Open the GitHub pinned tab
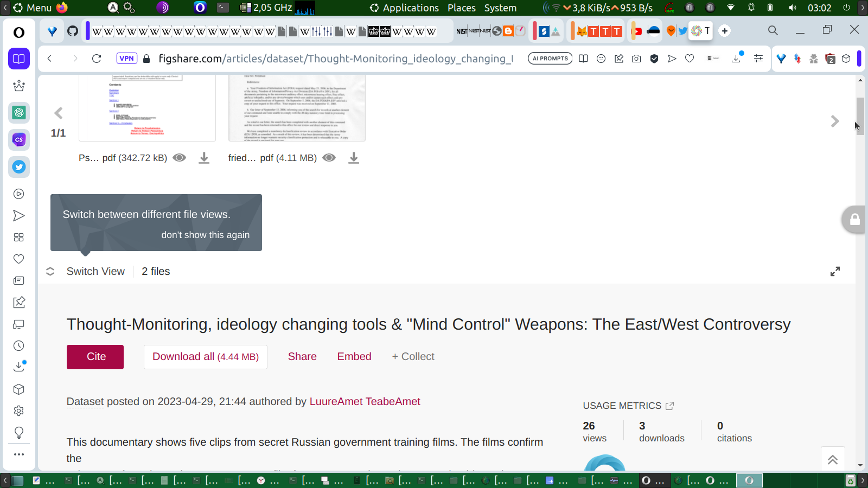Image resolution: width=868 pixels, height=488 pixels. [73, 31]
